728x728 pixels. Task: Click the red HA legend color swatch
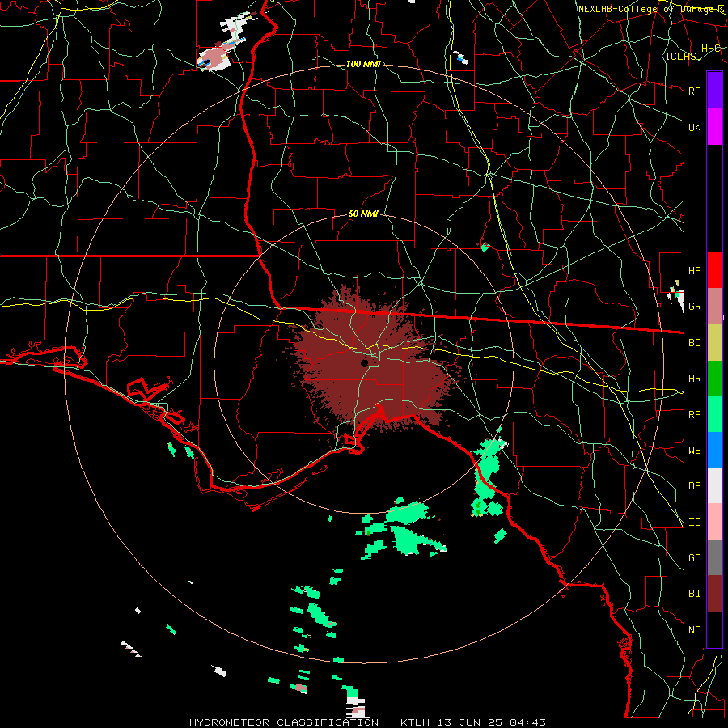pos(714,270)
